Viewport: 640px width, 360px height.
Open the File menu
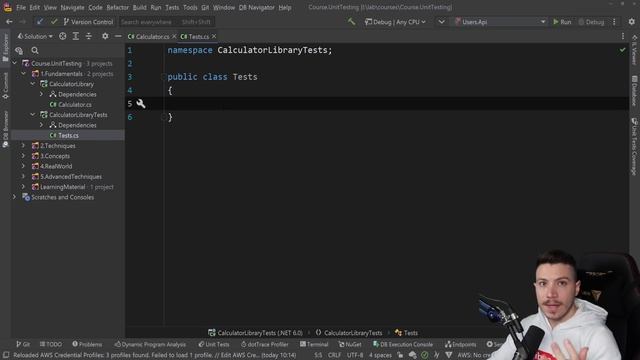pos(21,7)
